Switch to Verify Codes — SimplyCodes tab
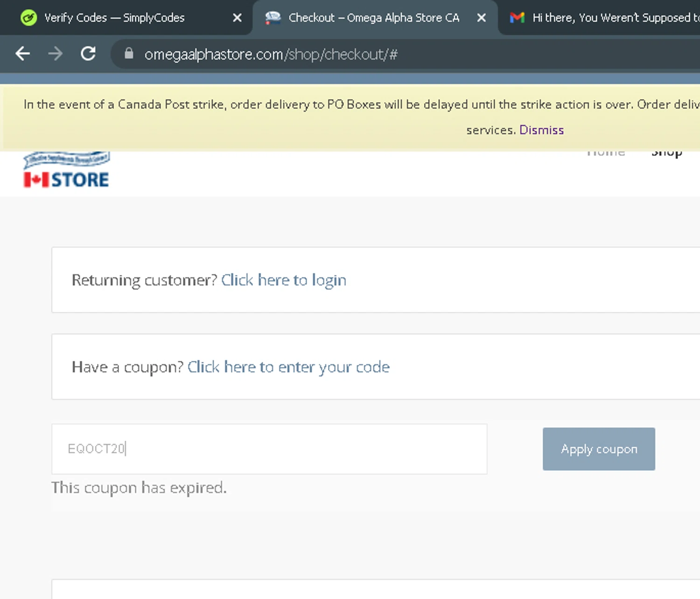 126,18
